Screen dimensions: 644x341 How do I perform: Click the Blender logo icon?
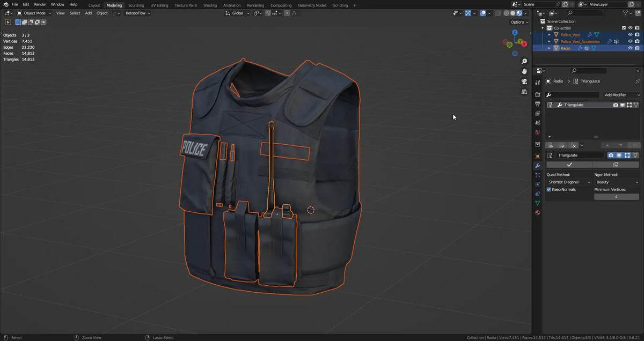coord(5,4)
